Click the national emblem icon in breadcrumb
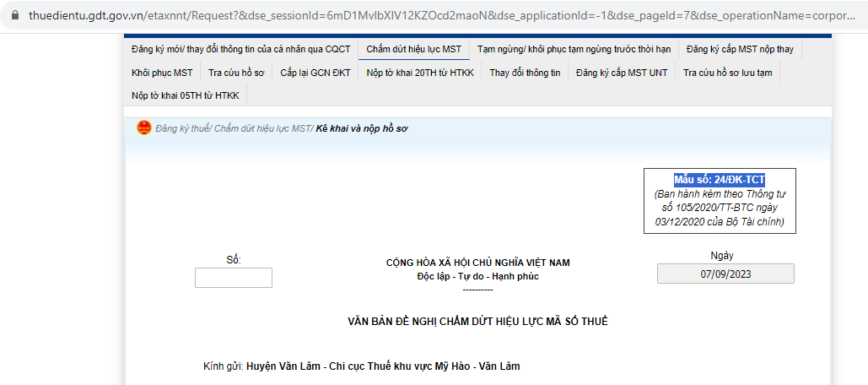868x385 pixels. [x=144, y=128]
